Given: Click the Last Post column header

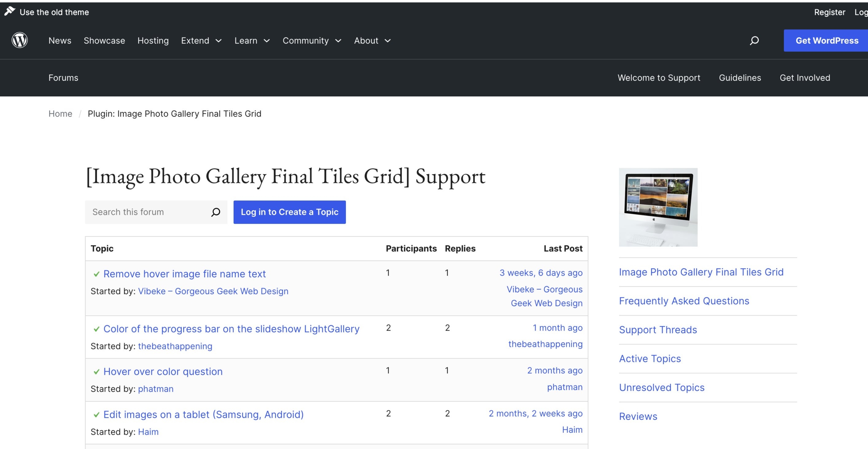Looking at the screenshot, I should (563, 248).
